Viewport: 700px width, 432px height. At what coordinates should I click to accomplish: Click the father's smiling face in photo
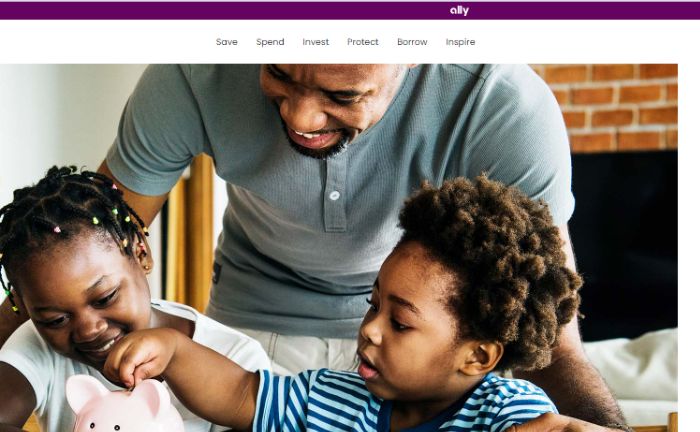(x=331, y=107)
